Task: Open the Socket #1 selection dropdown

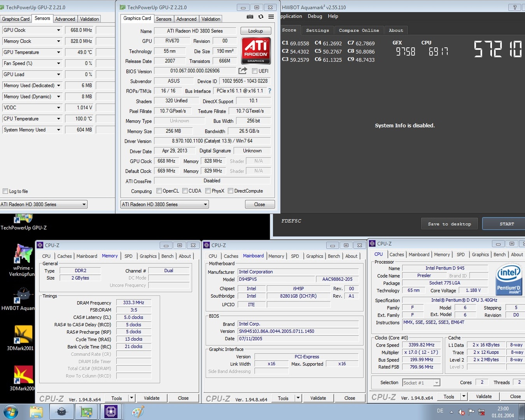Action: 421,383
